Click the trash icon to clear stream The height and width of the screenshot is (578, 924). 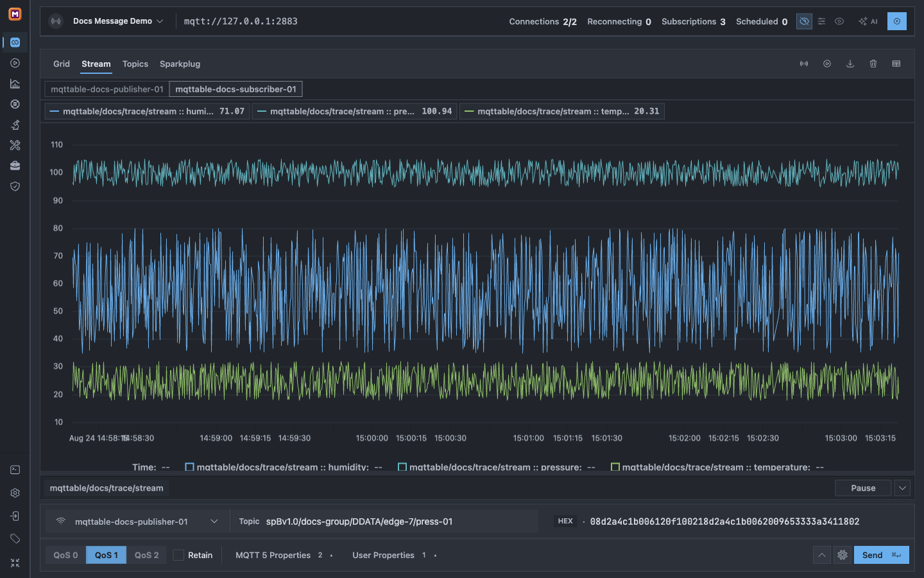point(873,64)
